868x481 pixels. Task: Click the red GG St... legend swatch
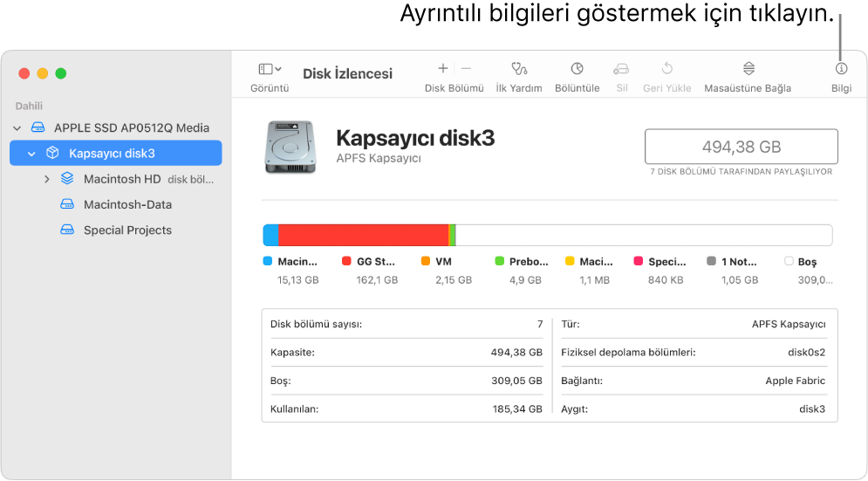tap(346, 261)
